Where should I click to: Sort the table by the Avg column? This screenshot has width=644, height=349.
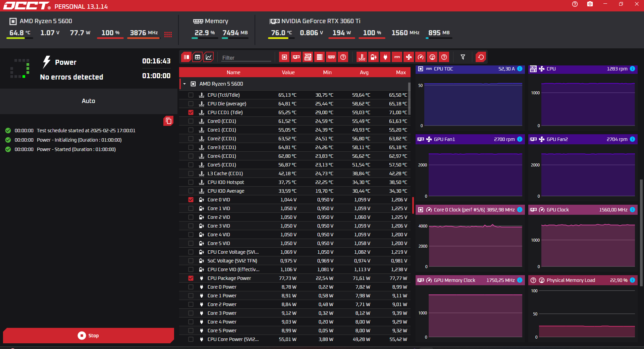click(364, 72)
